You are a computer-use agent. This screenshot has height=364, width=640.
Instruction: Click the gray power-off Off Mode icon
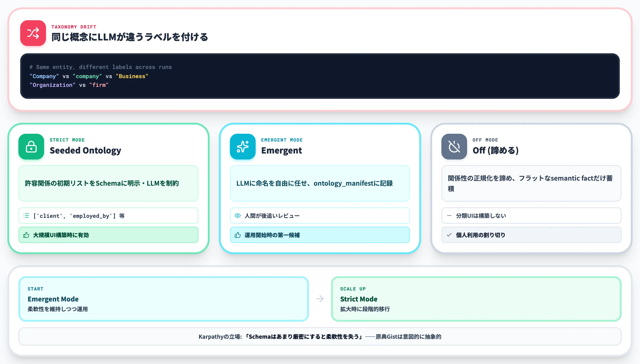[x=454, y=147]
